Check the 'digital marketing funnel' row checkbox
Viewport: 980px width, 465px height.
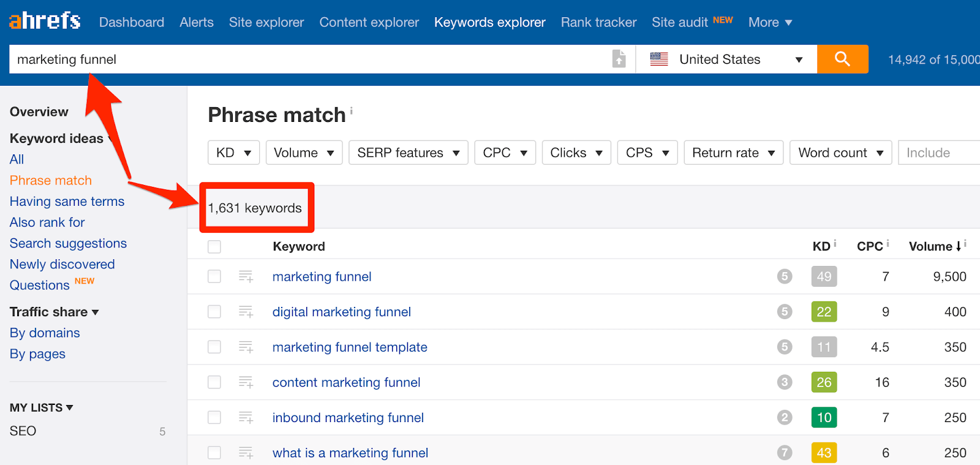pos(214,312)
